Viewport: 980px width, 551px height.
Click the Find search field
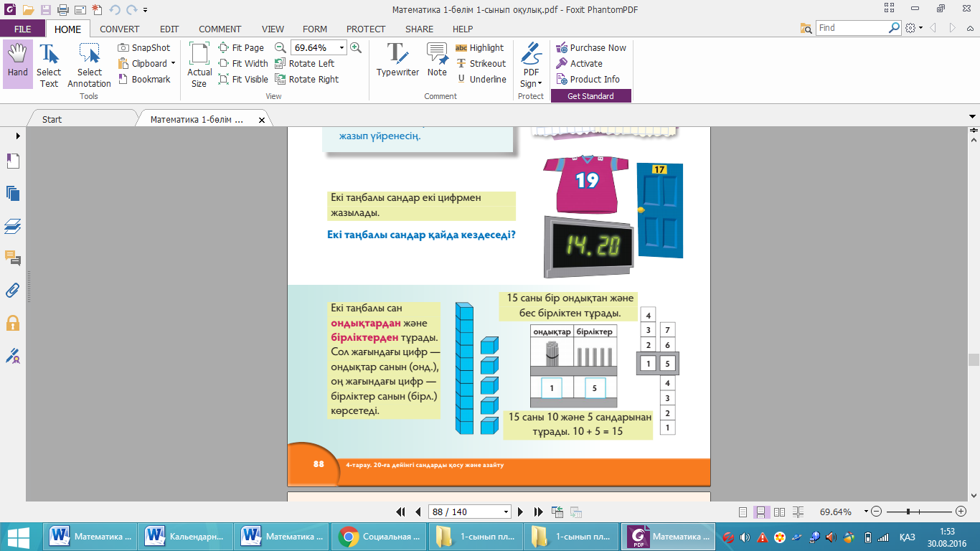(852, 28)
